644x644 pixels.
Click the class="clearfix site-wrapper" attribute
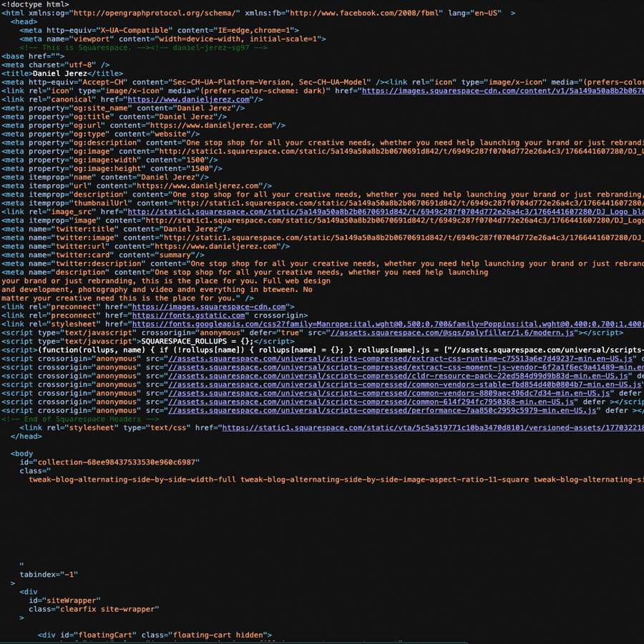coord(94,609)
